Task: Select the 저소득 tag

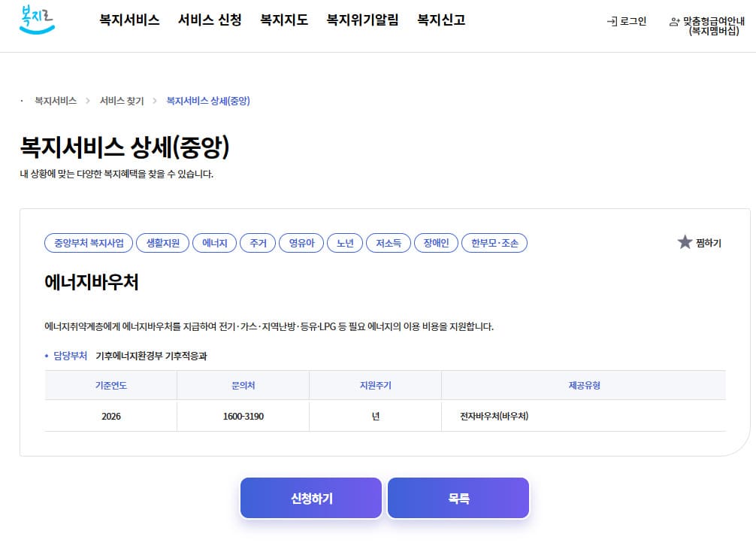Action: pos(389,243)
